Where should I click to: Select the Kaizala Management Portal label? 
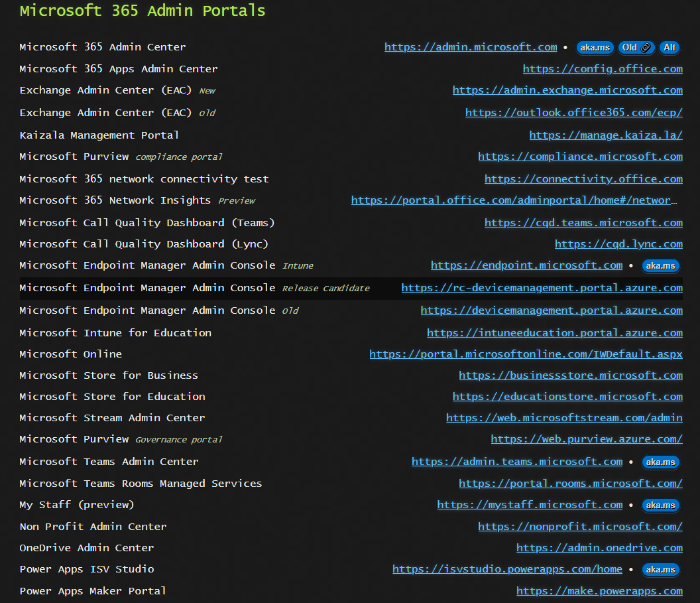pos(99,135)
